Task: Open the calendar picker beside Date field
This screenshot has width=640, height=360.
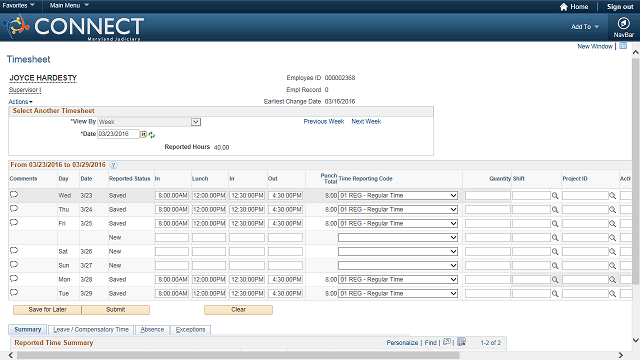Action: click(144, 134)
